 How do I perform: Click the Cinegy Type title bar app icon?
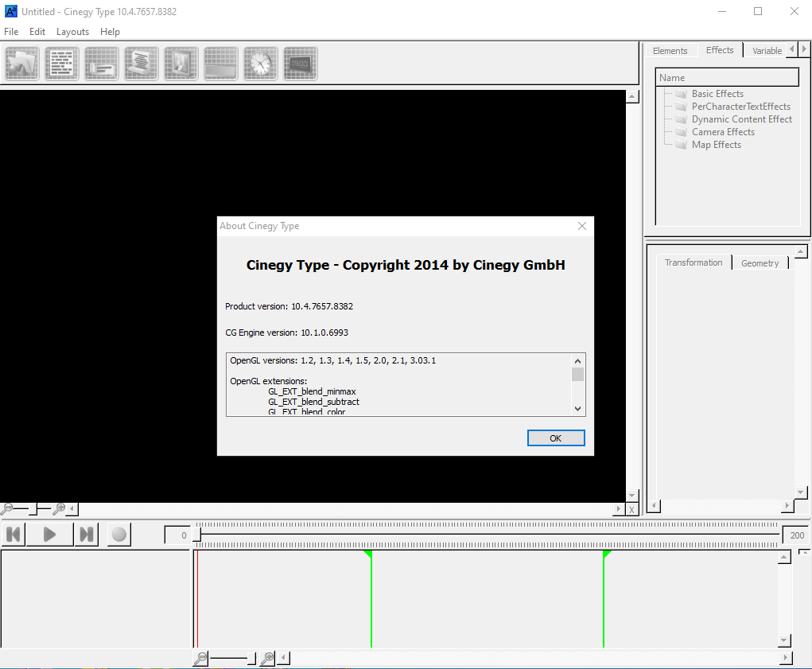click(x=10, y=11)
